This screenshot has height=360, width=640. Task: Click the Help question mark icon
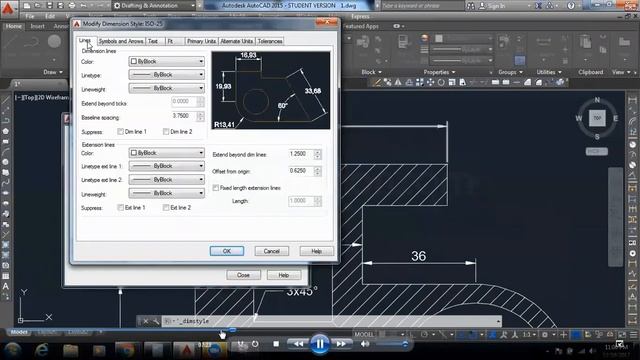(571, 6)
